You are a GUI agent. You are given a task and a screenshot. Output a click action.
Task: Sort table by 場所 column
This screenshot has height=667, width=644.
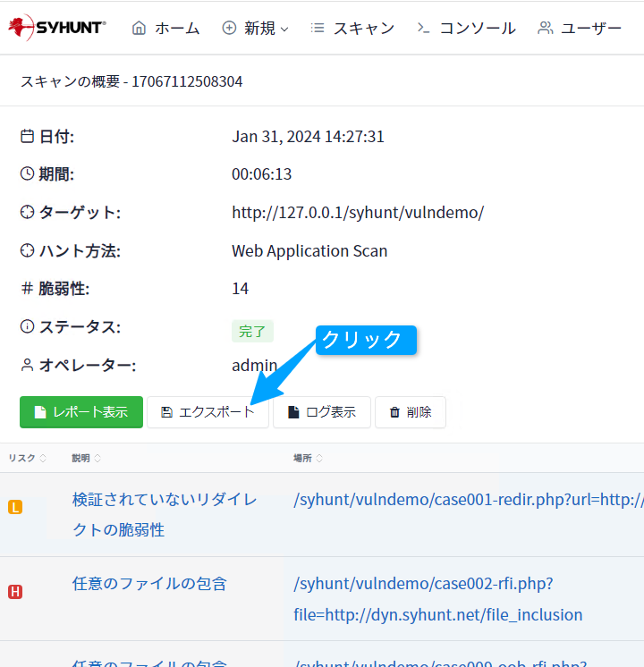pyautogui.click(x=308, y=458)
